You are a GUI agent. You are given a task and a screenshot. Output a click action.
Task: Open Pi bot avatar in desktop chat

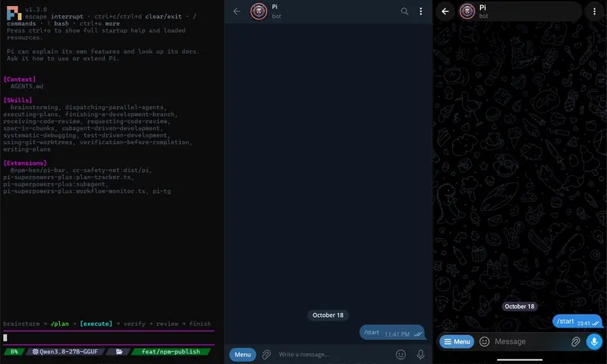(259, 11)
